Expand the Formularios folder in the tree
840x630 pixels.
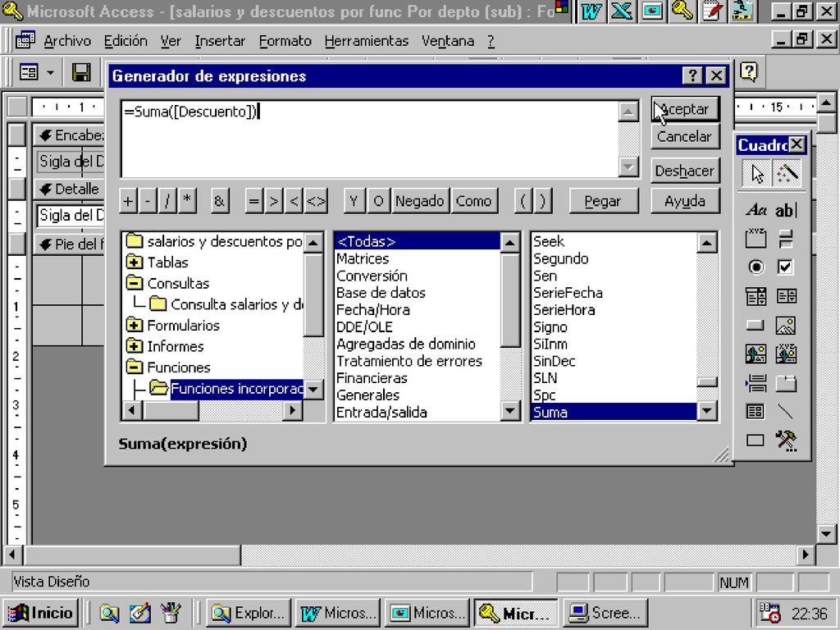click(134, 325)
